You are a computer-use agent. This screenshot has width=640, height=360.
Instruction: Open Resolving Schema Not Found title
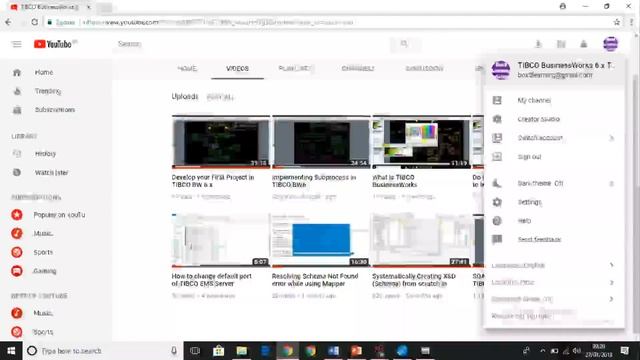pos(315,280)
